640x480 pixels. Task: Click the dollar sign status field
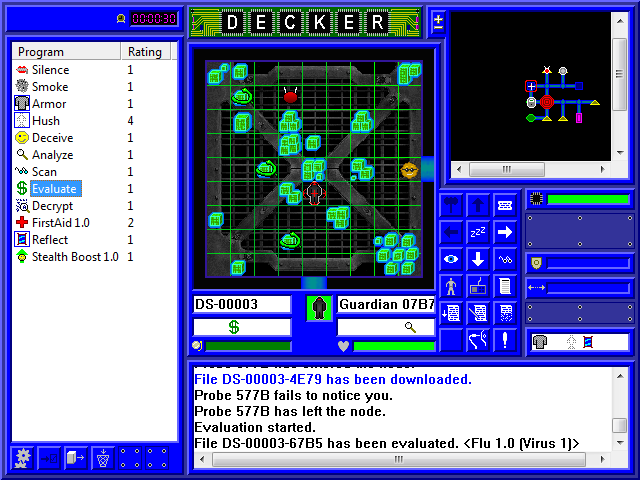242,327
